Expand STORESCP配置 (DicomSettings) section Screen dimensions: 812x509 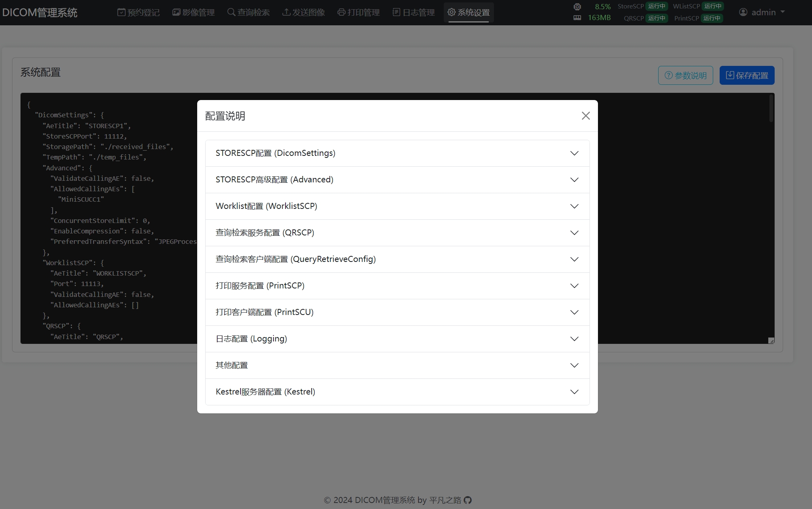(x=397, y=153)
